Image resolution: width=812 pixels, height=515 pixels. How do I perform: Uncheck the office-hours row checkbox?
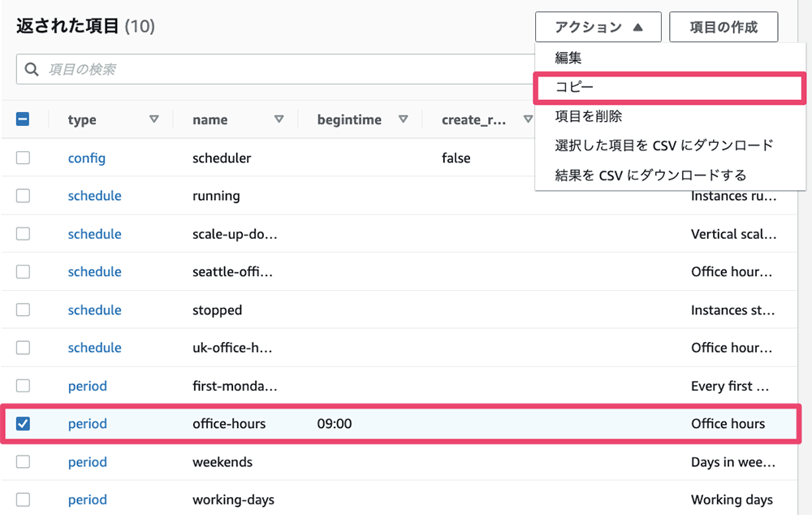click(x=23, y=423)
